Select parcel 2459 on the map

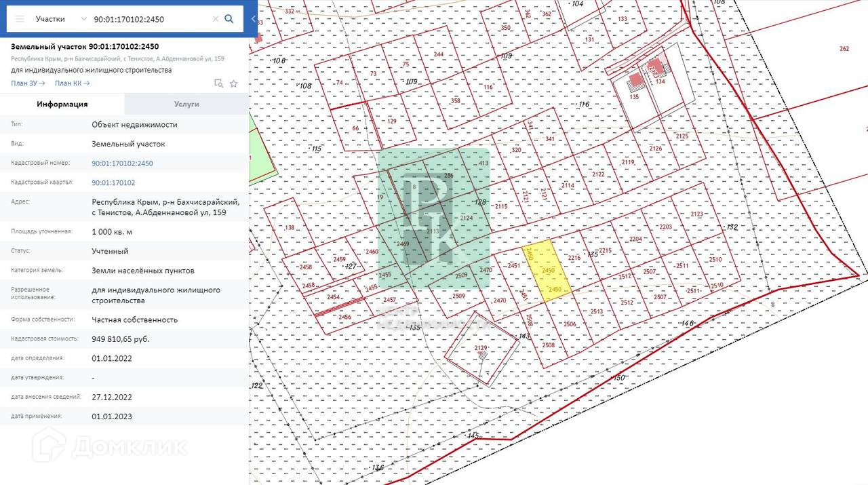pyautogui.click(x=339, y=260)
